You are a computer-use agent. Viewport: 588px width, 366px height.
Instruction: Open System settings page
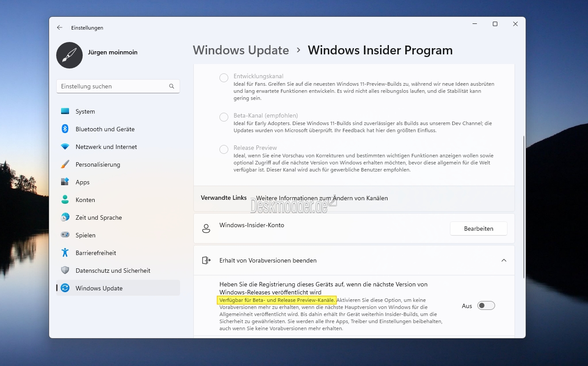[x=118, y=111]
